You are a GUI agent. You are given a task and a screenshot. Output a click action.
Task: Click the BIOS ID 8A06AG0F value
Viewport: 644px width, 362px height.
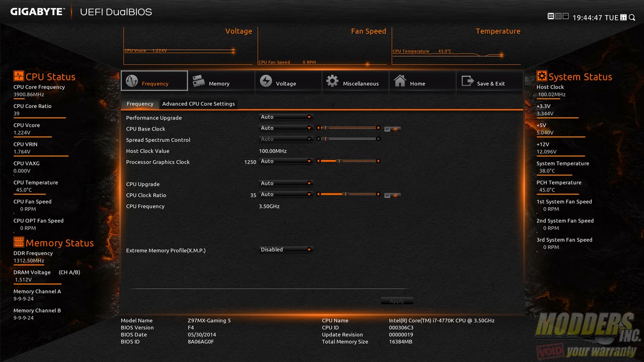[201, 341]
